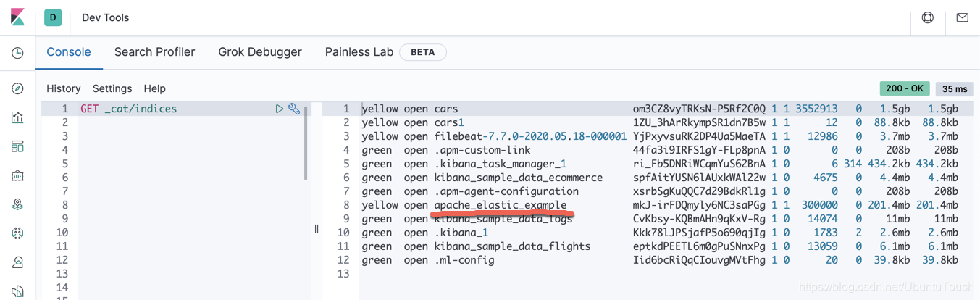
Task: Open Visualize from the sidebar chart icon
Action: click(17, 117)
